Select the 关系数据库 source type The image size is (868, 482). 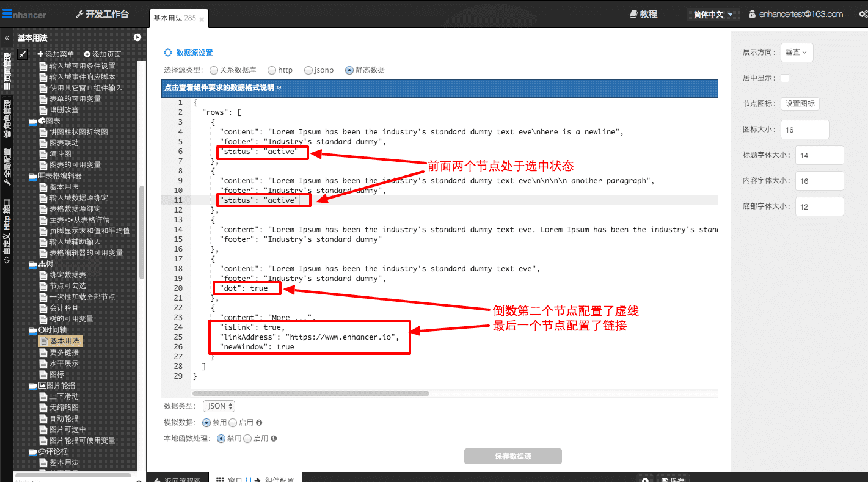click(214, 70)
